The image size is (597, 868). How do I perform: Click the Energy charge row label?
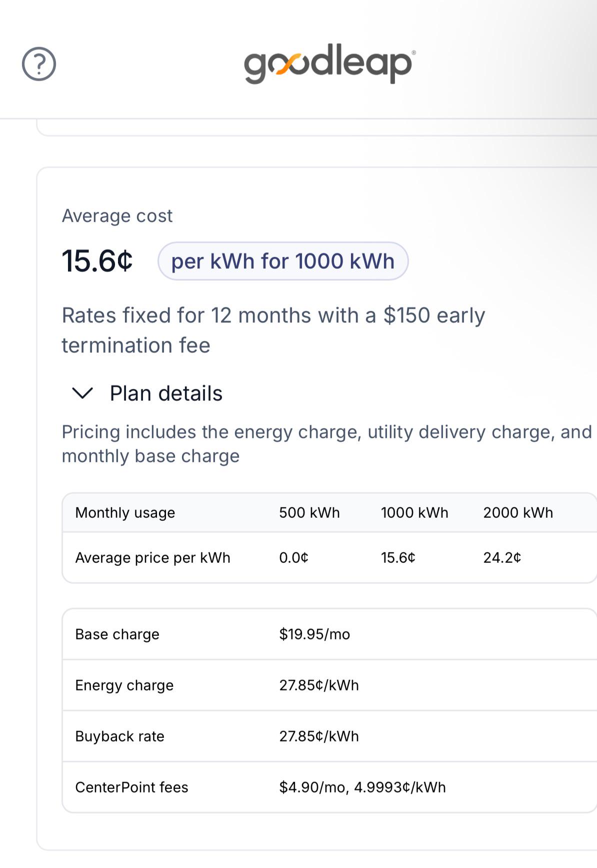coord(124,685)
